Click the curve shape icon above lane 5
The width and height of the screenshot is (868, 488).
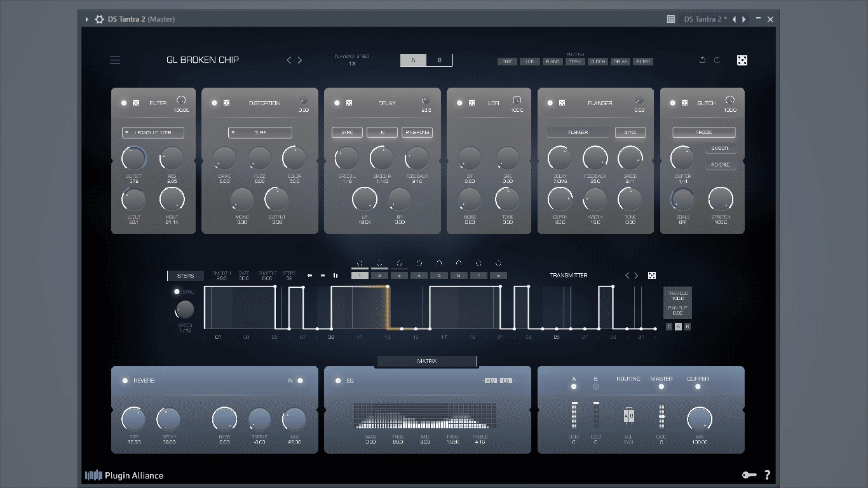coord(439,263)
